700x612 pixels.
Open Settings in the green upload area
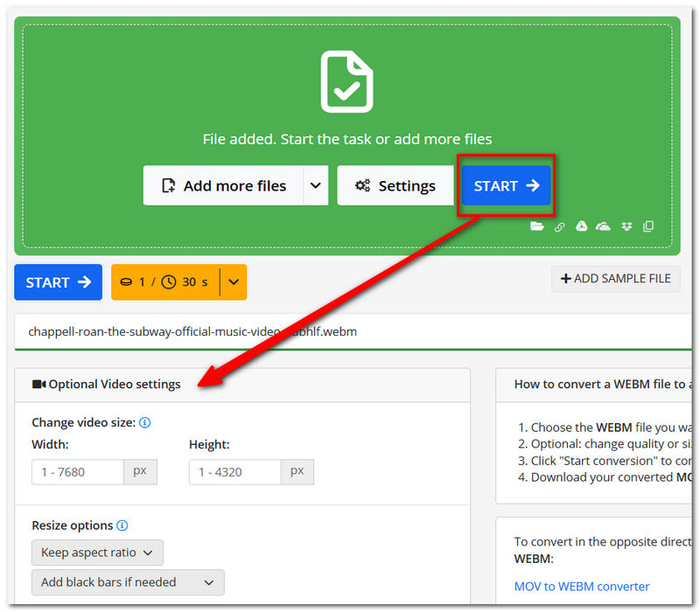tap(395, 185)
